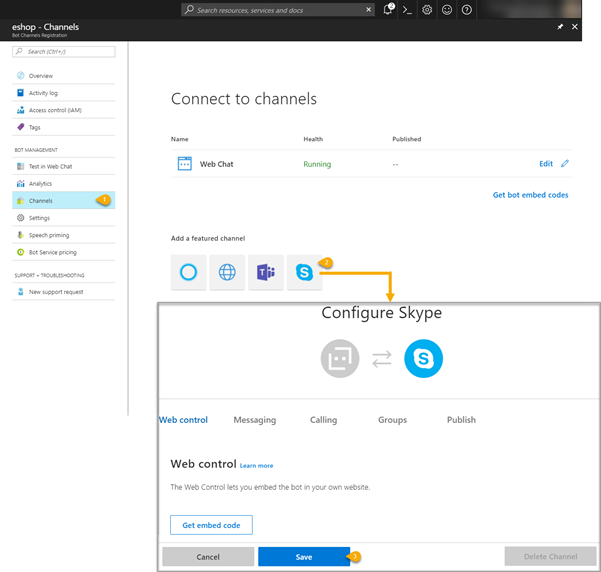The image size is (601, 572).
Task: Open the help question mark icon
Action: (466, 10)
